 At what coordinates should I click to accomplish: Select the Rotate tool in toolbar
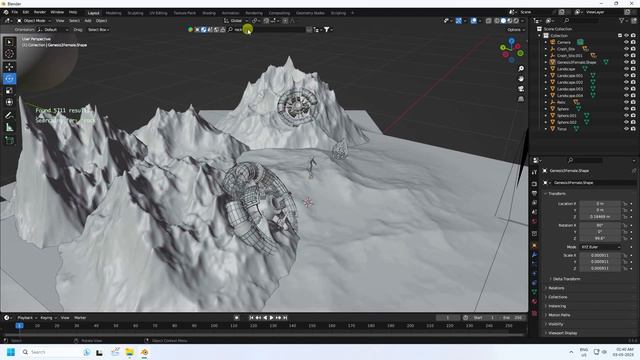coord(9,78)
